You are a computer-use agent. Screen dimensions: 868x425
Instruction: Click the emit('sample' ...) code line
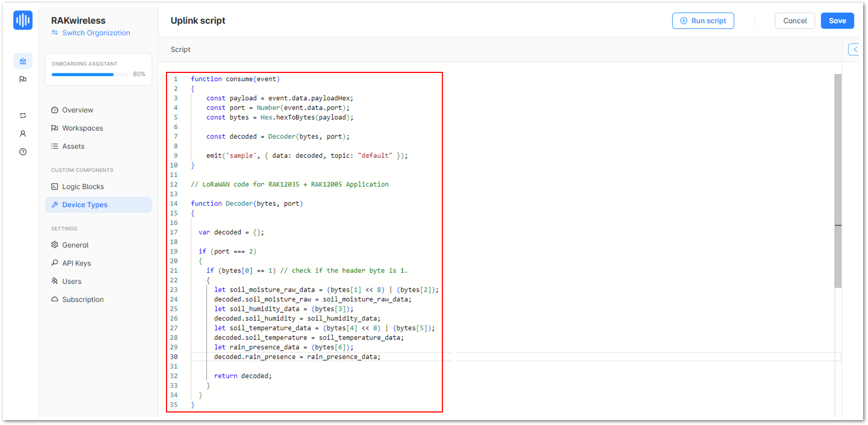pos(307,156)
